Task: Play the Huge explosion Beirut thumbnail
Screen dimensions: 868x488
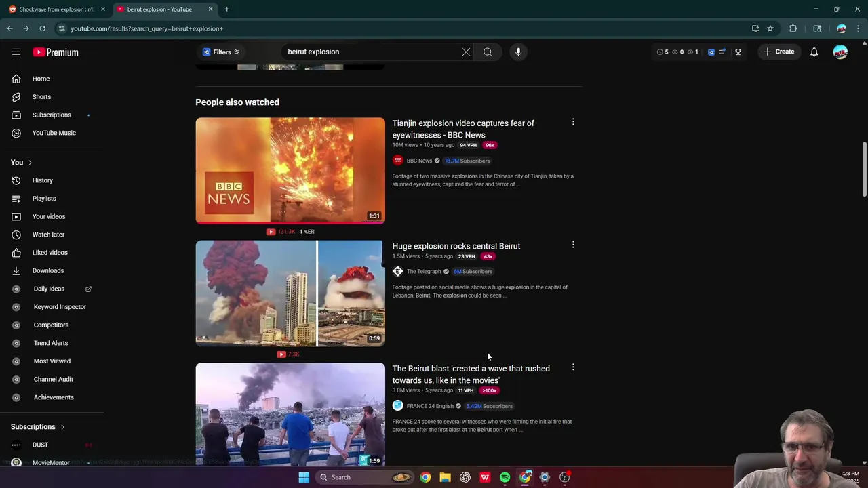Action: point(290,293)
